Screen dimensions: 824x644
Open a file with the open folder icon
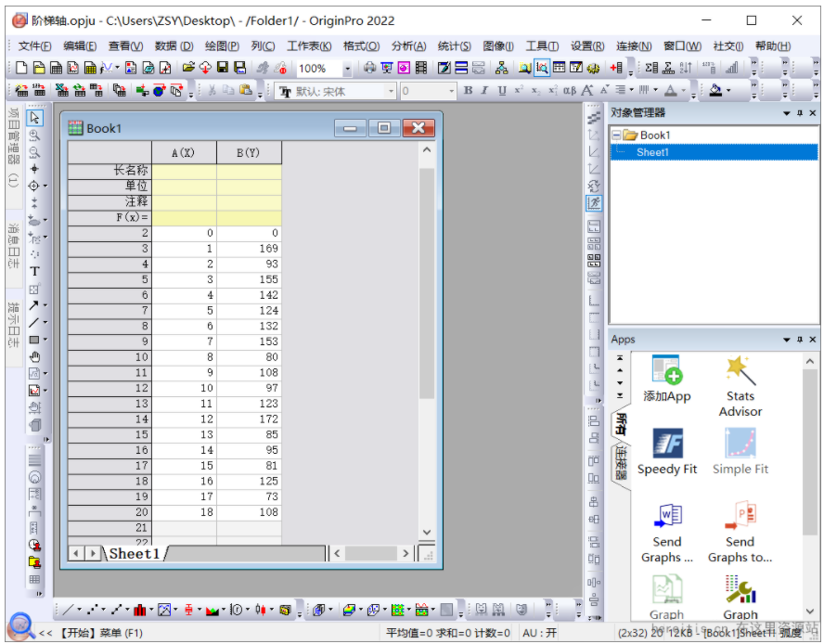pos(188,68)
